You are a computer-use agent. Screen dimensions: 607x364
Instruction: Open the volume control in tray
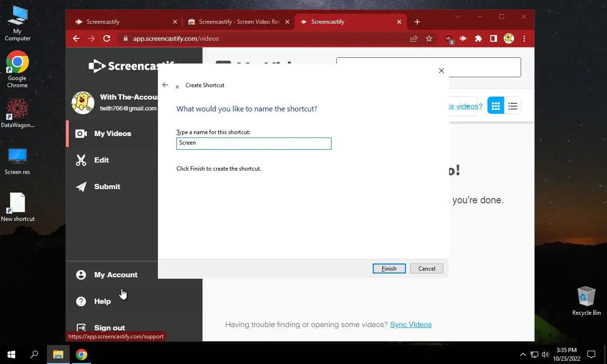tap(545, 355)
